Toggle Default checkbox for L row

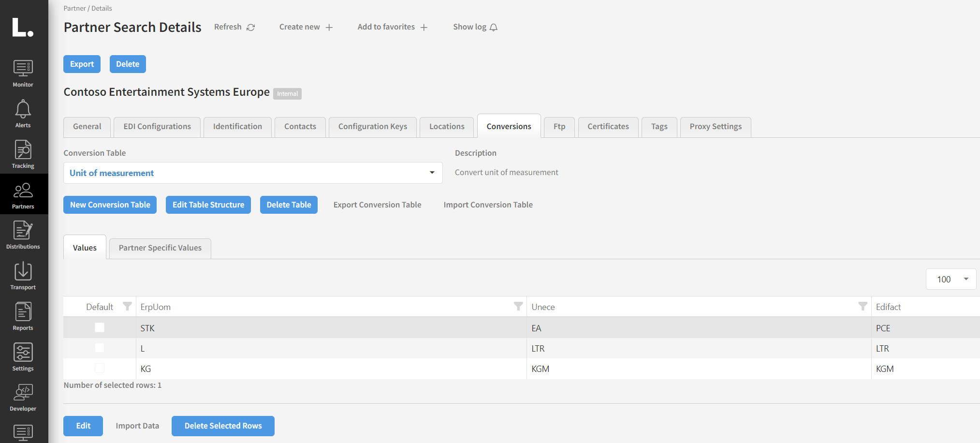coord(100,348)
